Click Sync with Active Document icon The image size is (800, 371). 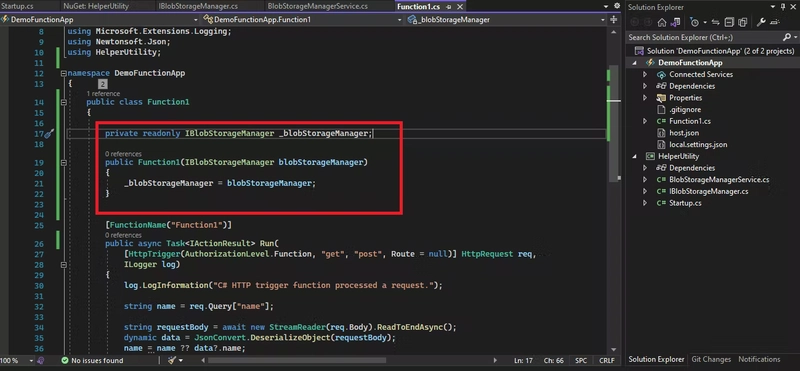coord(715,22)
